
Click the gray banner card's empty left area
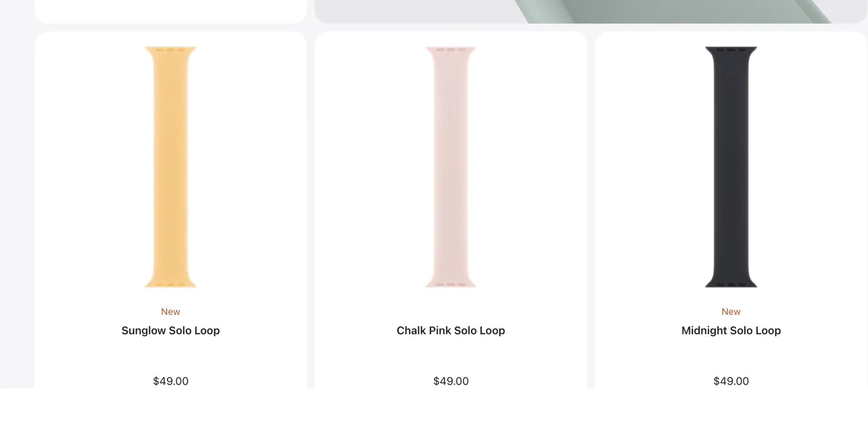click(412, 11)
